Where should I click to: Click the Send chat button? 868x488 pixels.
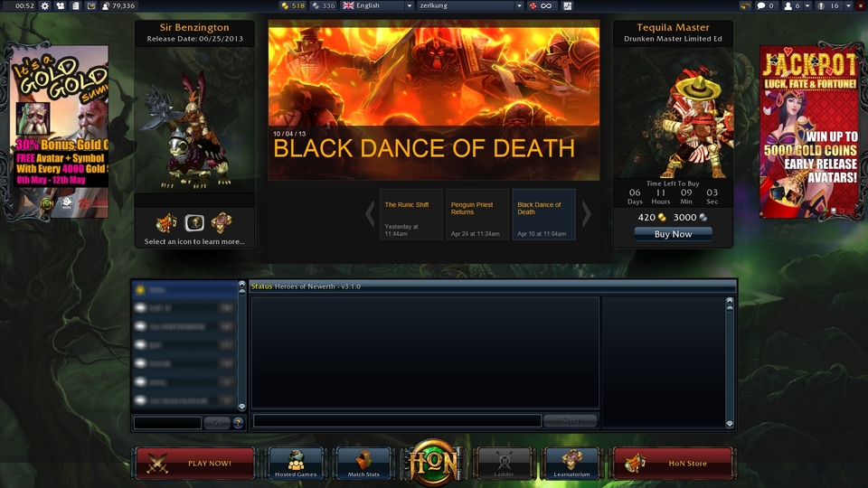click(x=571, y=420)
